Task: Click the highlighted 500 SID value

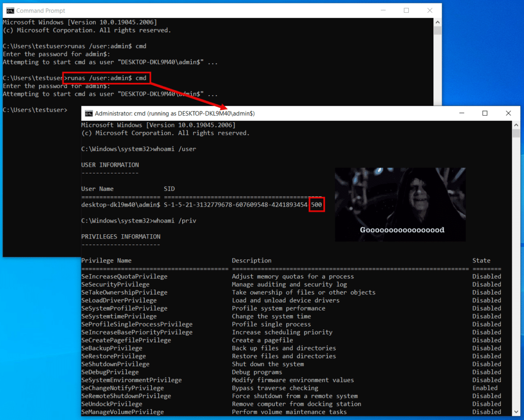Action: pos(317,205)
